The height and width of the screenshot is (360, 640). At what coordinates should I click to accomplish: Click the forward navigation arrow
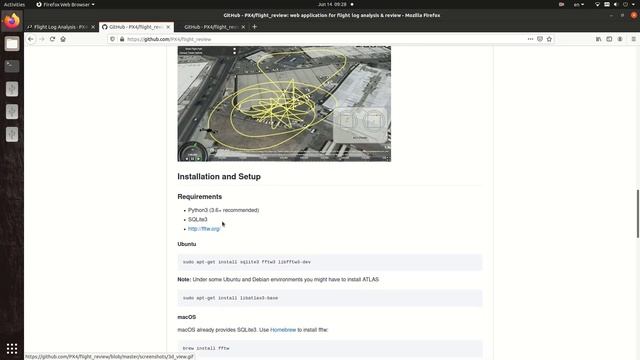42,39
